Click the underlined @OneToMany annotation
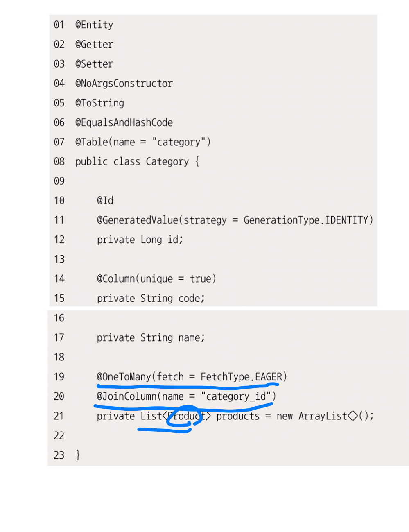Viewport: 409px width, 532px height. (192, 377)
